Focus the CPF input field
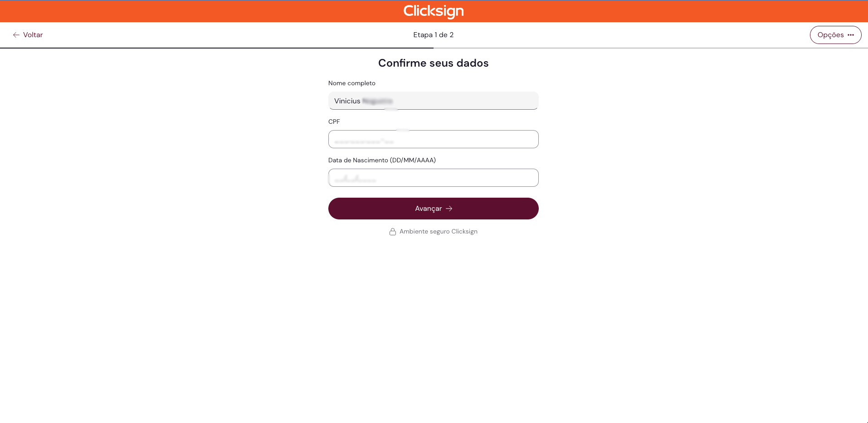The width and height of the screenshot is (868, 423). (x=433, y=139)
